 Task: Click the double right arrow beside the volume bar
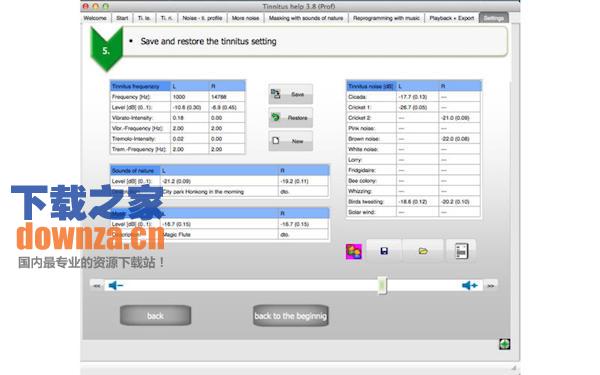[x=491, y=285]
